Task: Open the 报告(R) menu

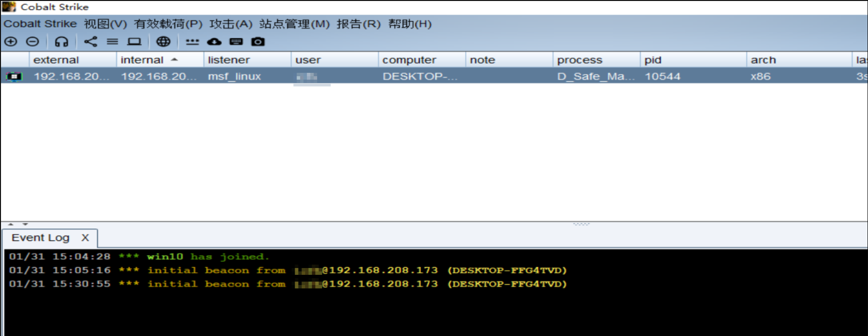Action: click(359, 24)
